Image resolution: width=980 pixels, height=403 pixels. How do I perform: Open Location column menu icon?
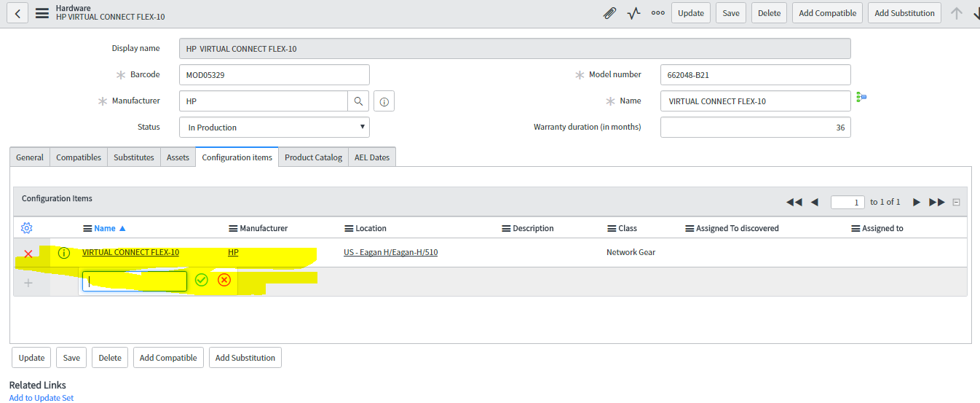click(x=349, y=228)
